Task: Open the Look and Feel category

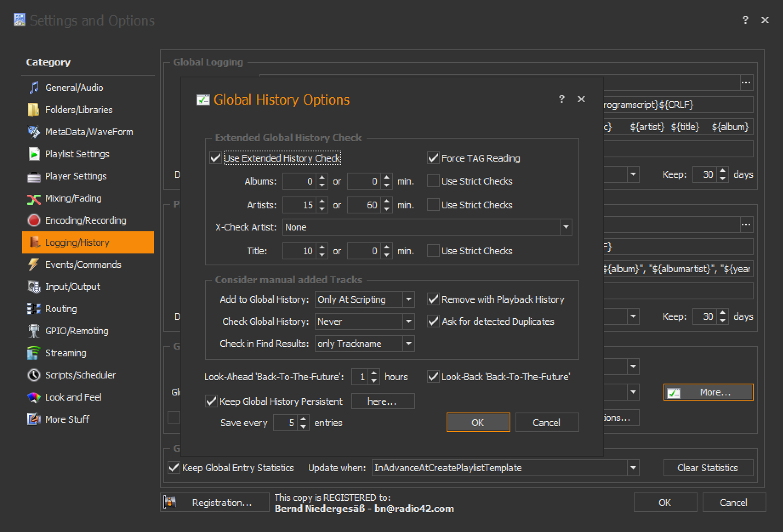Action: 73,397
